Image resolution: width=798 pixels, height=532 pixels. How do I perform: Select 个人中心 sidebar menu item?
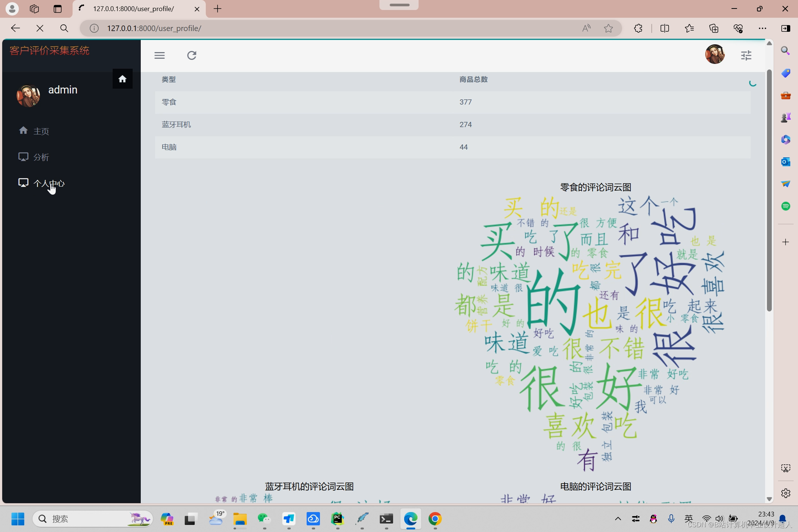tap(48, 183)
